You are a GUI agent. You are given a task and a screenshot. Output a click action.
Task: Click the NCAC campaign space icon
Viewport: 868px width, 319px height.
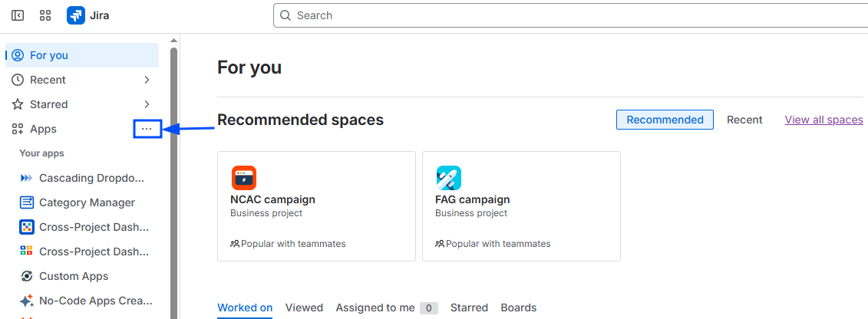(243, 178)
